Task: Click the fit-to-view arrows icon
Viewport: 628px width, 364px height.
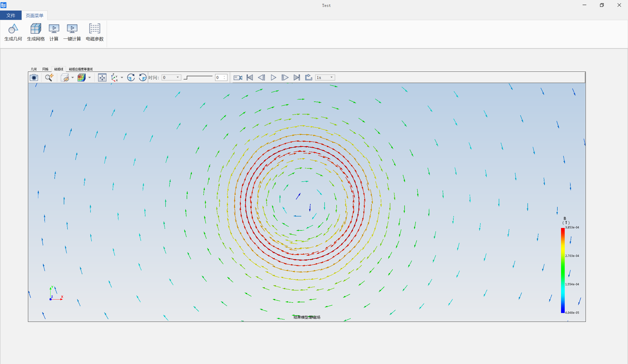Action: (102, 77)
